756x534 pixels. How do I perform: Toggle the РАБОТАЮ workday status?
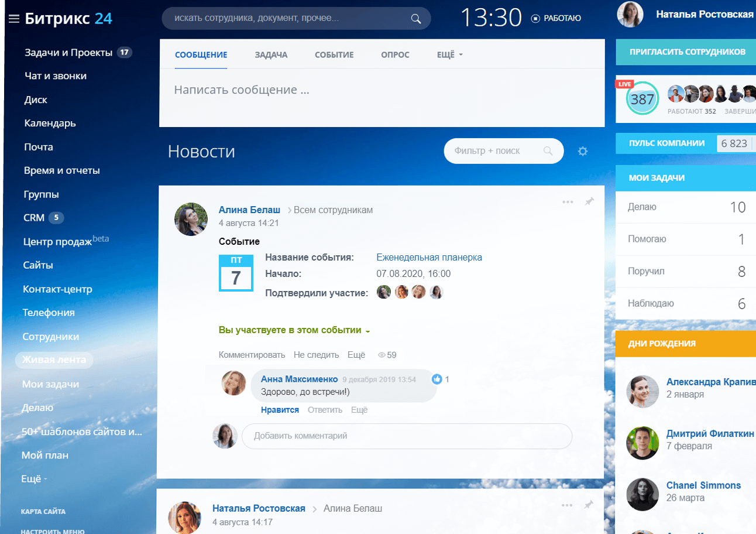[x=556, y=18]
